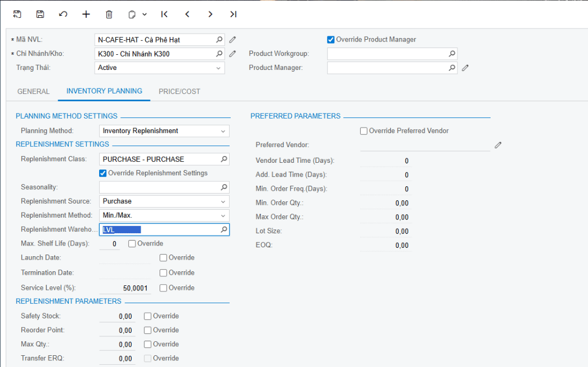
Task: Open the Replenishment Method dropdown
Action: [x=223, y=215]
